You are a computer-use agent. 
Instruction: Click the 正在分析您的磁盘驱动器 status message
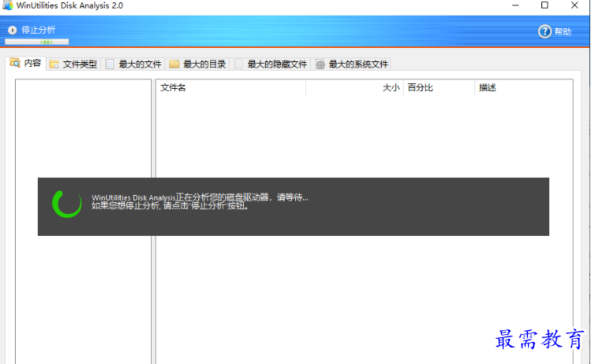pos(200,197)
